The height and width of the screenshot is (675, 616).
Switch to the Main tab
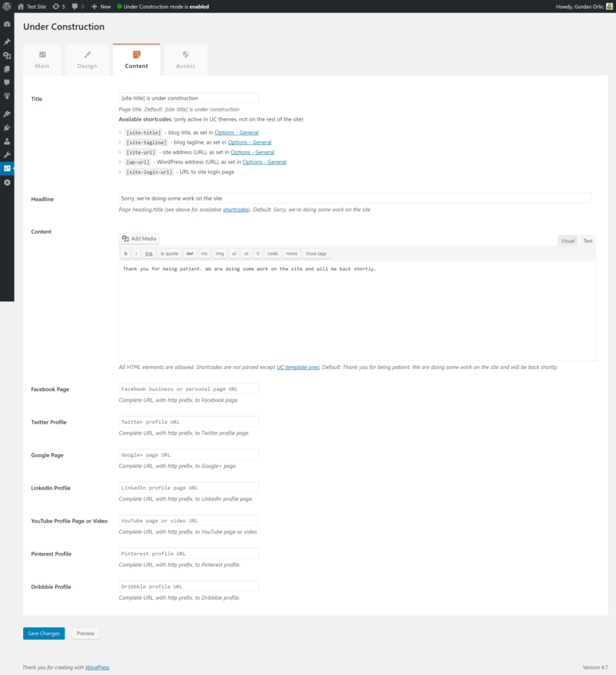pos(42,60)
